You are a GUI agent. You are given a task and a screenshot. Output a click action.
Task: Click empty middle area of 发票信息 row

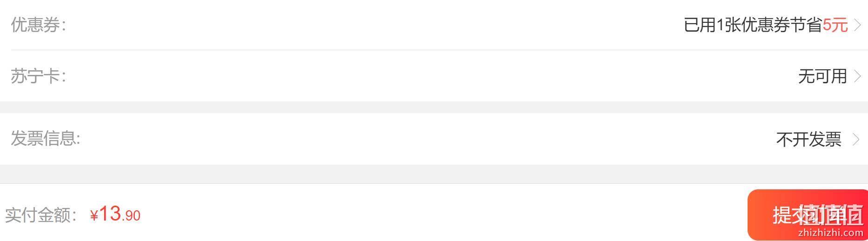click(x=418, y=139)
